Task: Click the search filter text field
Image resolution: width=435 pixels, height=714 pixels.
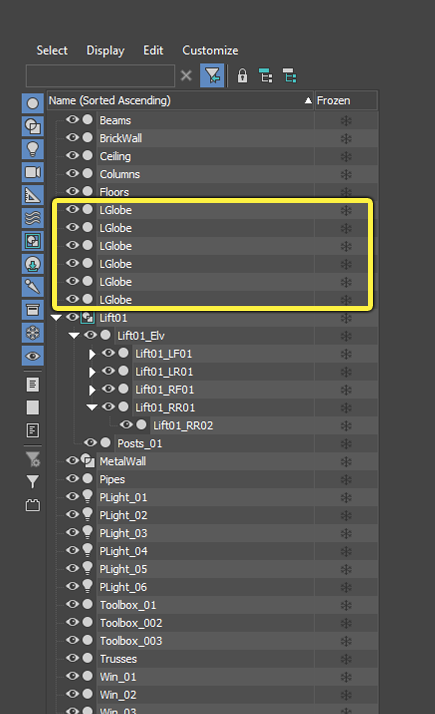Action: (100, 76)
